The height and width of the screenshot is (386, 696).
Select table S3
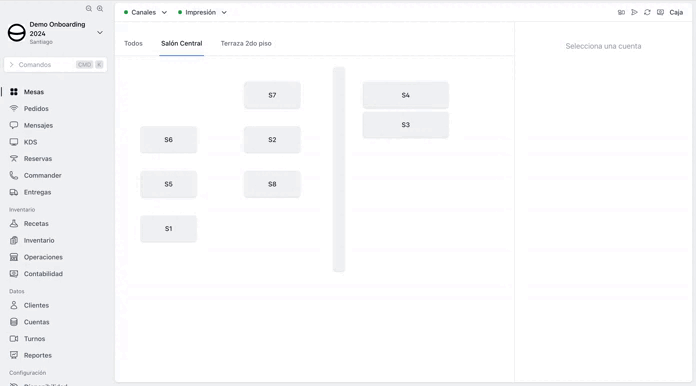pyautogui.click(x=406, y=125)
